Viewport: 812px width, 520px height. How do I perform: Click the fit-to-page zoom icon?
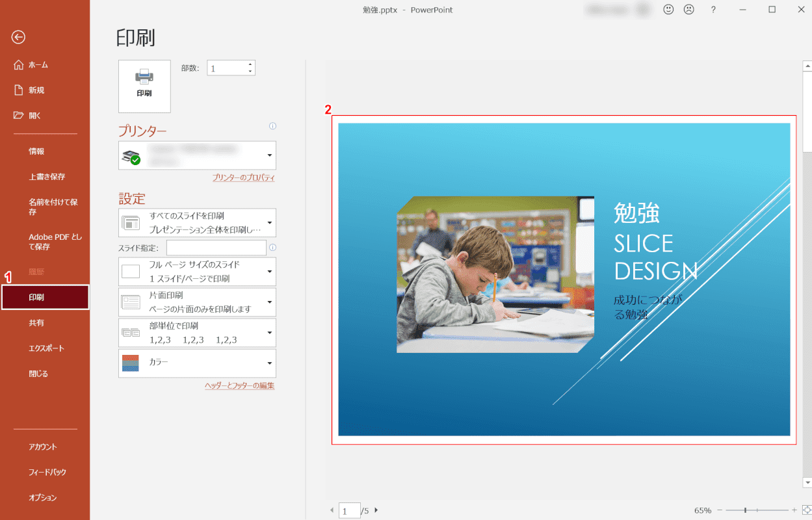[807, 510]
